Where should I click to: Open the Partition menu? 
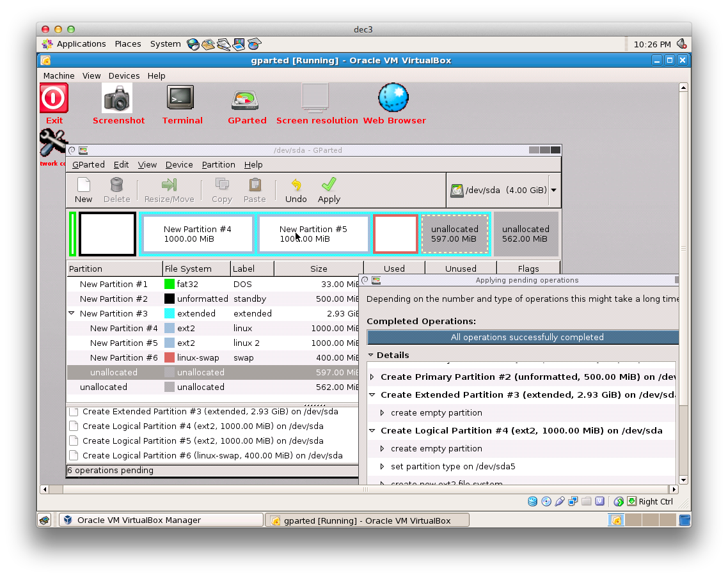tap(218, 165)
